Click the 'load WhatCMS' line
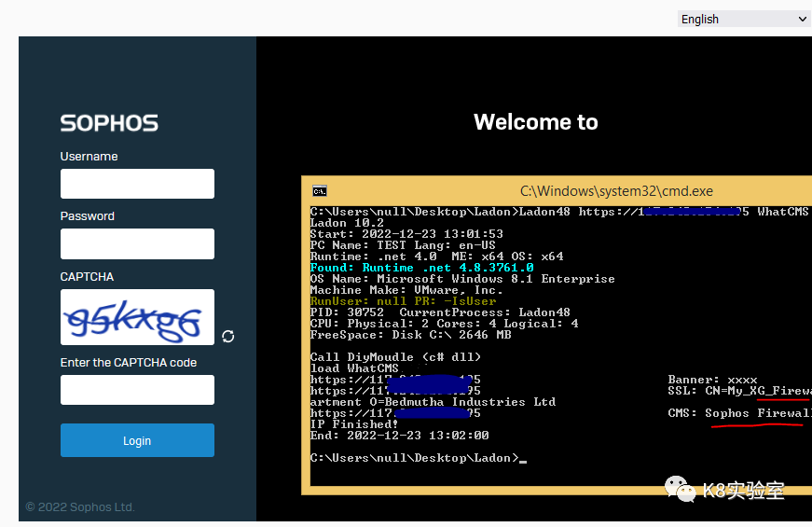The image size is (812, 527). (354, 368)
